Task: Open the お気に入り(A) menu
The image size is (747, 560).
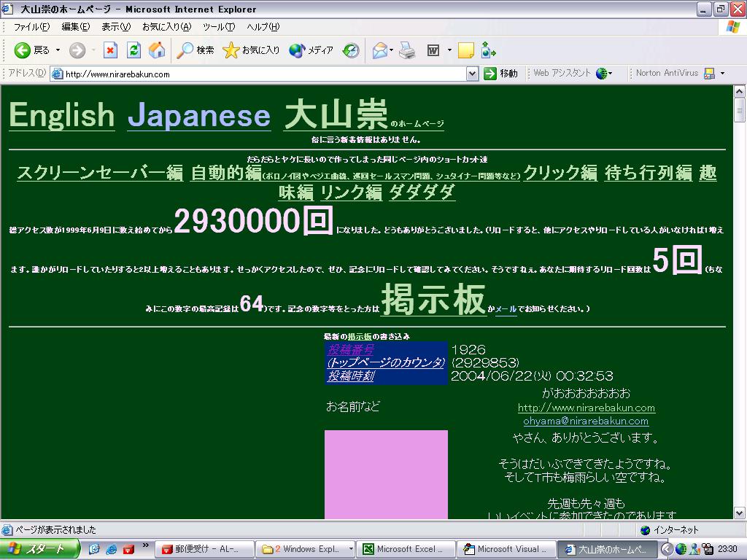Action: coord(167,27)
